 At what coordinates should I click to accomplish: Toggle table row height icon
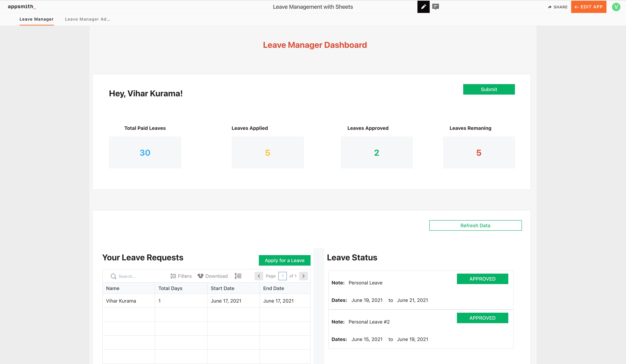coord(238,276)
